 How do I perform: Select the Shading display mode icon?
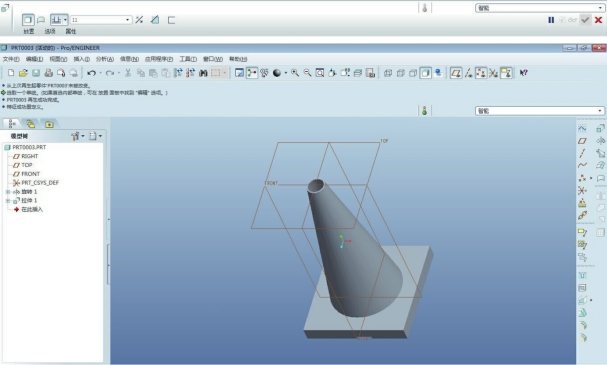pyautogui.click(x=425, y=73)
